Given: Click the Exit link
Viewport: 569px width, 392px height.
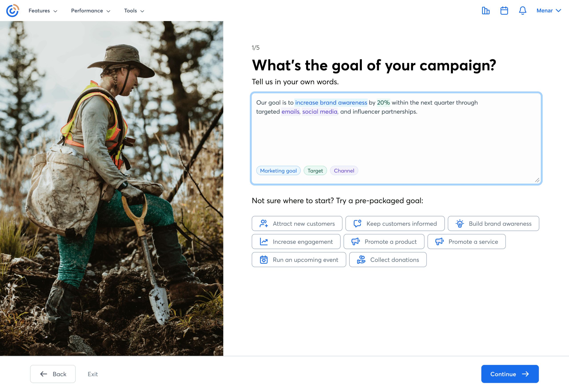Looking at the screenshot, I should click(93, 374).
